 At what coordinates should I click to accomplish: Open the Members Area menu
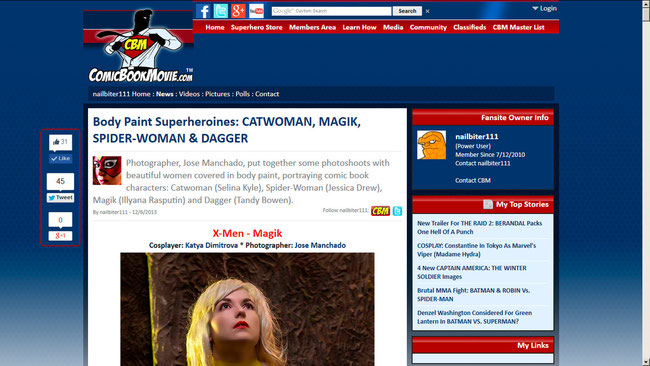pos(313,27)
